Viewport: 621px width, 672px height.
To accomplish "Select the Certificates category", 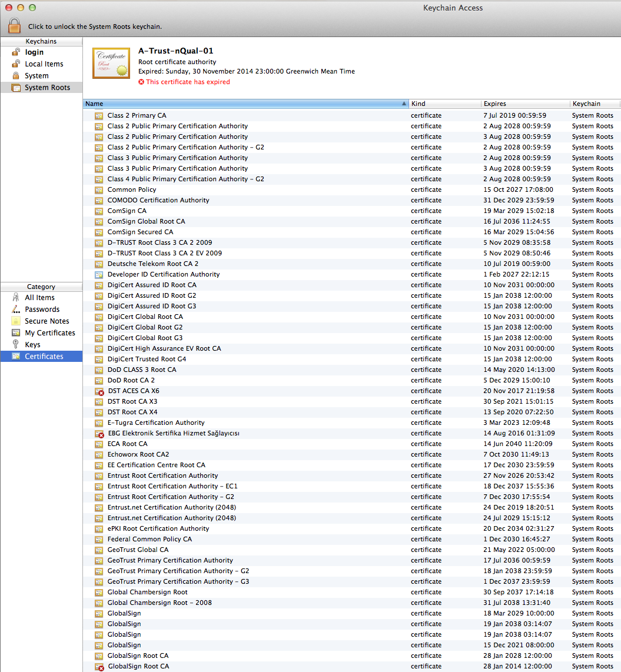I will point(41,357).
